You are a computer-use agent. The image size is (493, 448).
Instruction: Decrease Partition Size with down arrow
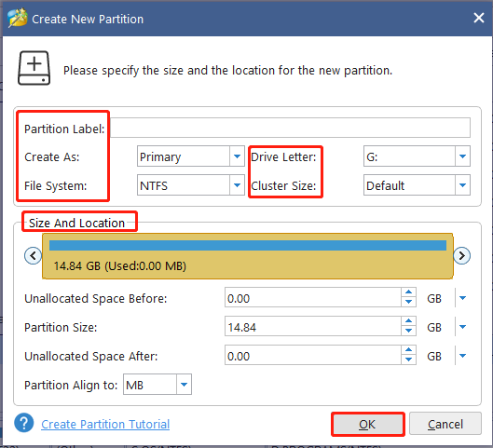(x=408, y=331)
